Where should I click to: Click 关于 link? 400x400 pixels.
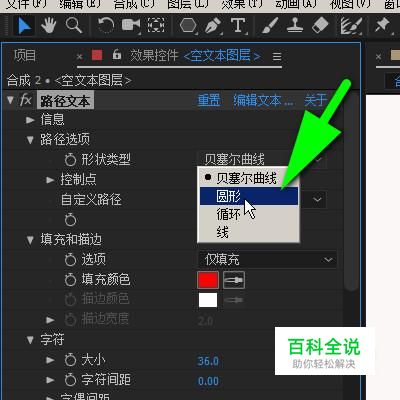(315, 100)
